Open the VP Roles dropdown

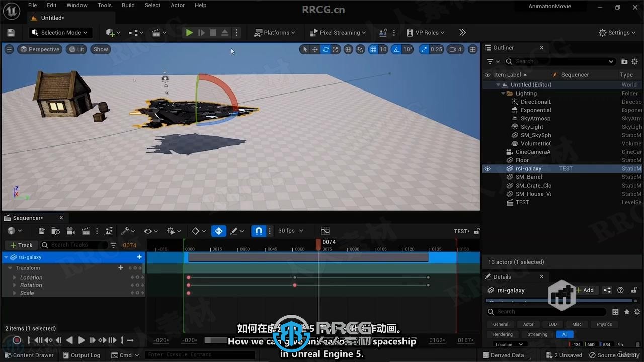click(x=426, y=32)
